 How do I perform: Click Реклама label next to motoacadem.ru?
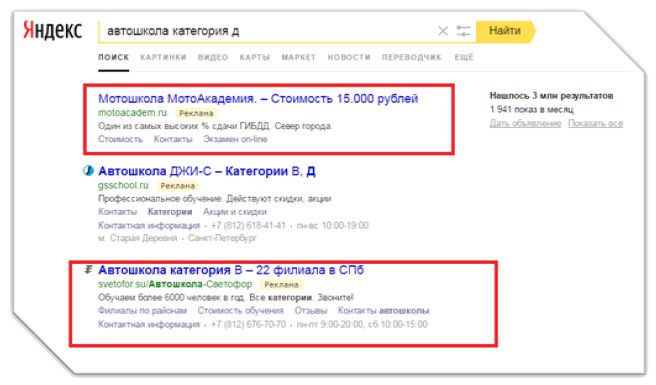pyautogui.click(x=196, y=113)
